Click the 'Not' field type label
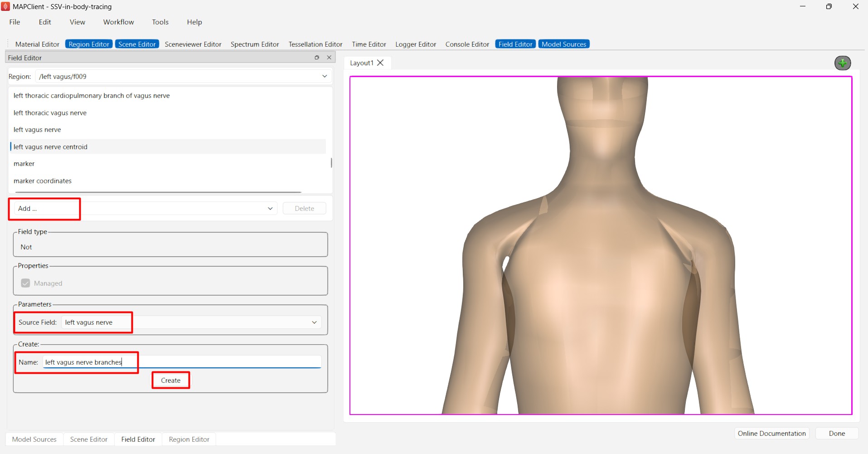This screenshot has height=454, width=868. [x=26, y=247]
